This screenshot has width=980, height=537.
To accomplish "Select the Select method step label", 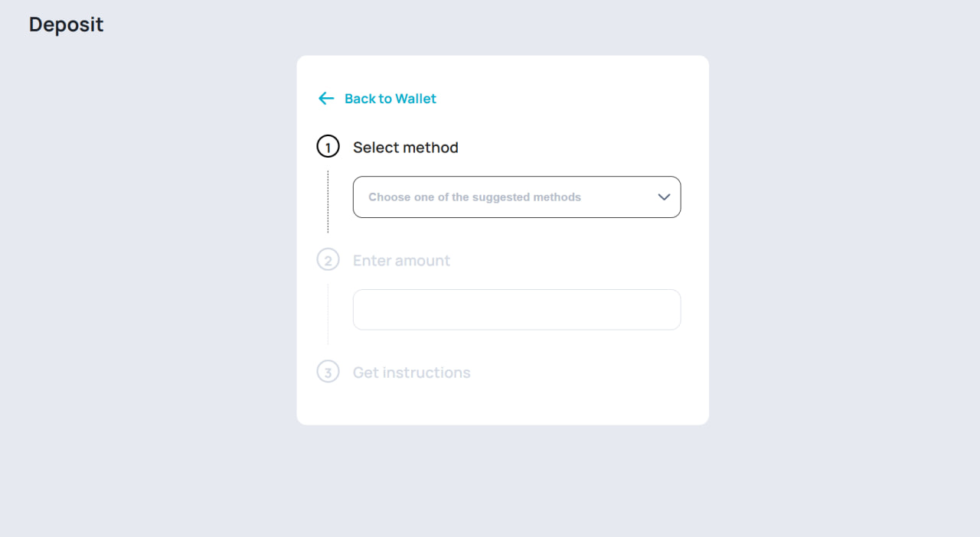I will point(405,147).
